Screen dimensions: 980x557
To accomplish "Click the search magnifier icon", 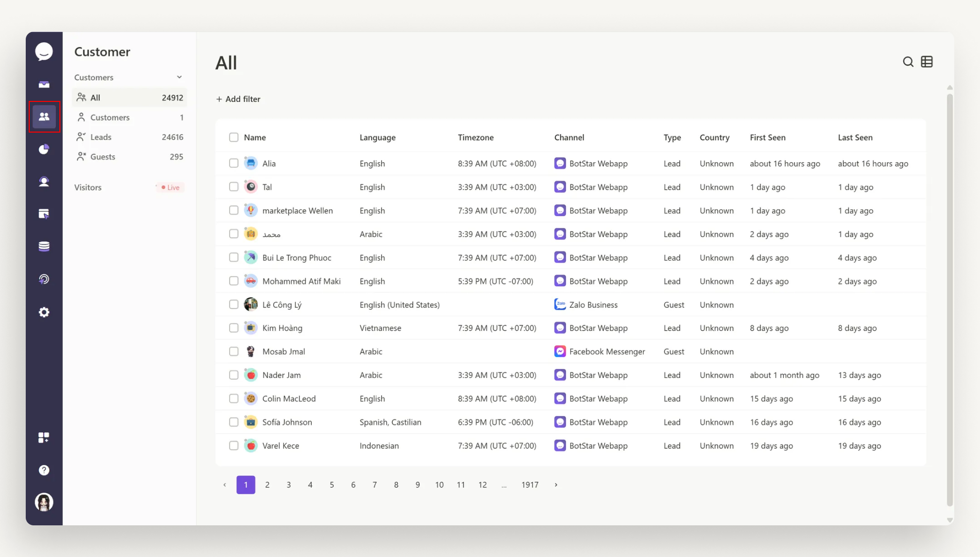I will [x=908, y=62].
